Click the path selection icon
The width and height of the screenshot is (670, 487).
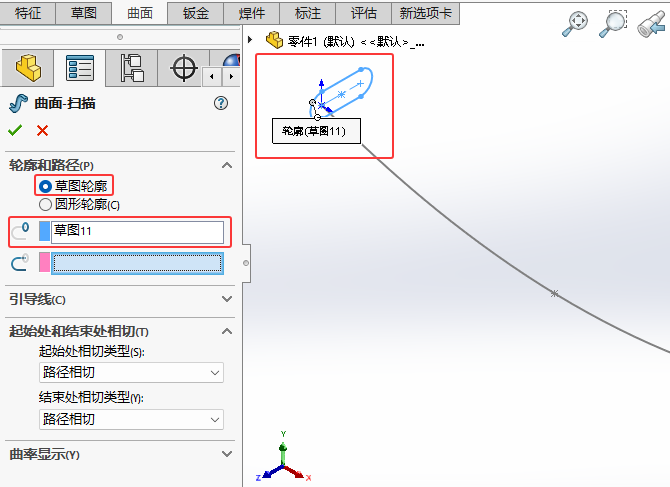coord(20,262)
